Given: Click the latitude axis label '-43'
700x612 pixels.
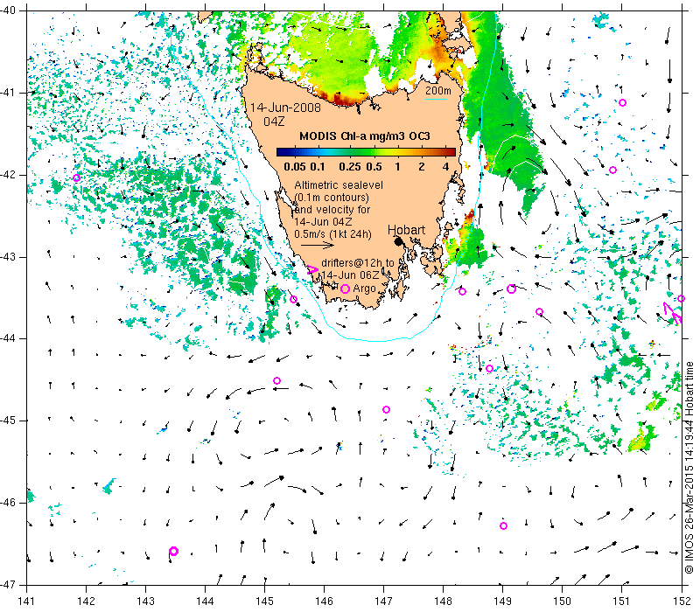Looking at the screenshot, I should (7, 257).
